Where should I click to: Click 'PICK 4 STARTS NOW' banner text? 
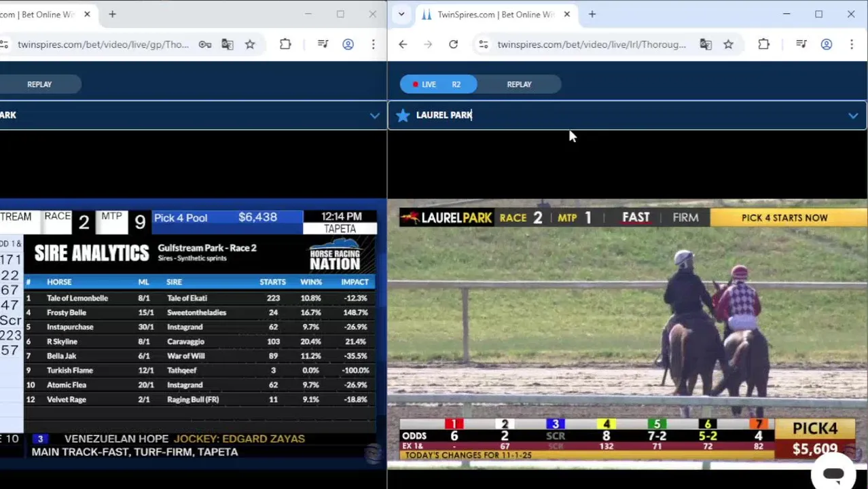point(784,218)
